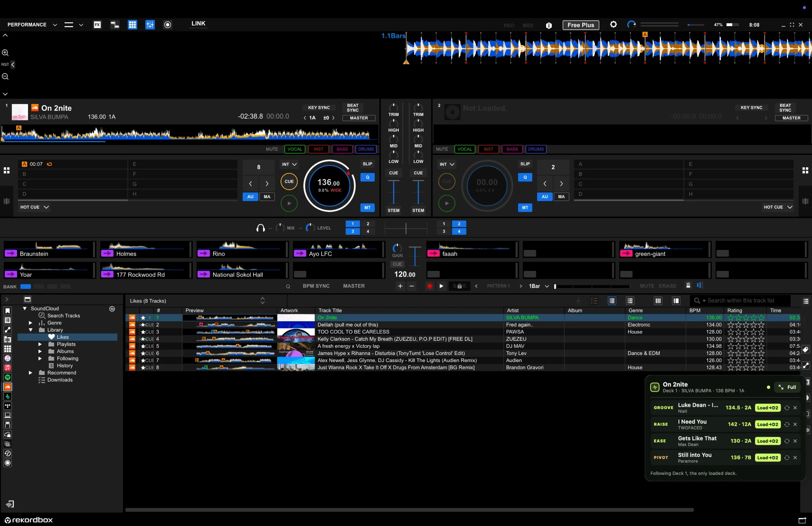Viewport: 812px width, 526px height.
Task: Toggle SLIP mode on deck 1
Action: point(367,164)
